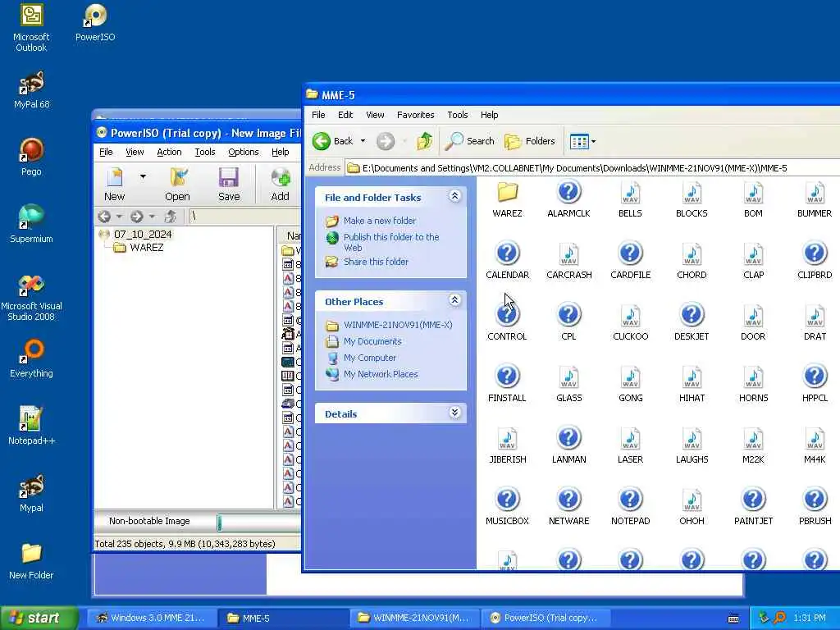The width and height of the screenshot is (840, 630).
Task: Open PowerISO back-navigation dropdown arrow
Action: [119, 217]
